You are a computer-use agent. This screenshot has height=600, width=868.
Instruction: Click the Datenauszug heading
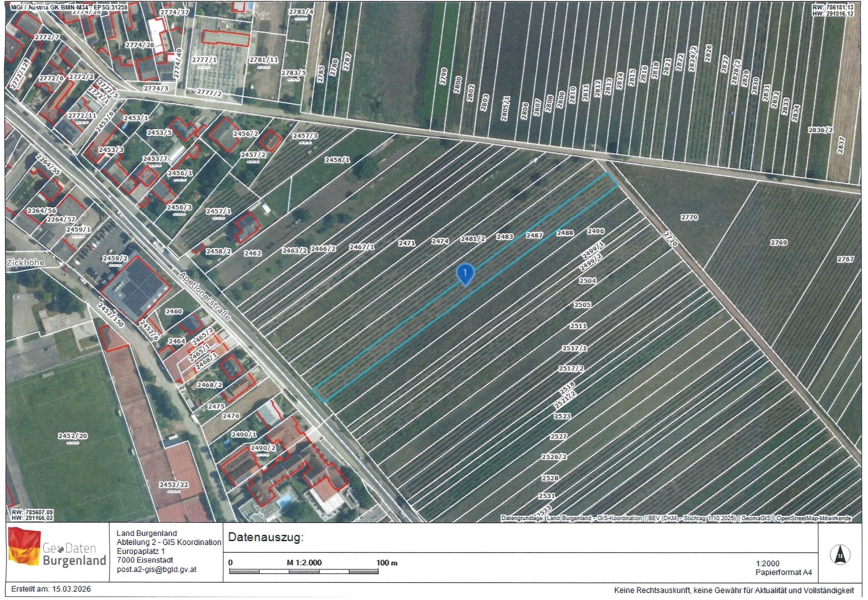pyautogui.click(x=265, y=537)
